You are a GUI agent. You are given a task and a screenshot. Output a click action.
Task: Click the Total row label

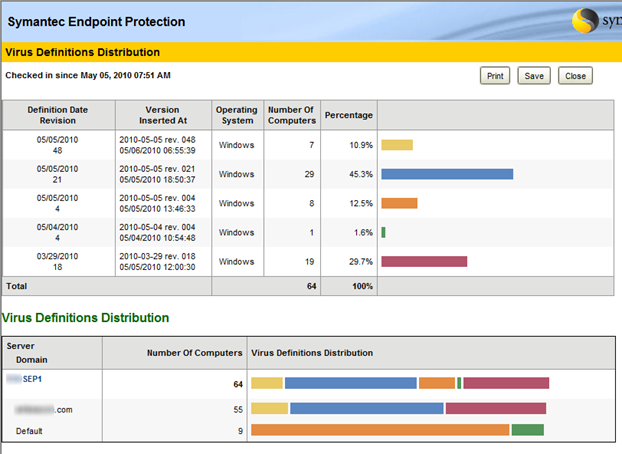[17, 286]
